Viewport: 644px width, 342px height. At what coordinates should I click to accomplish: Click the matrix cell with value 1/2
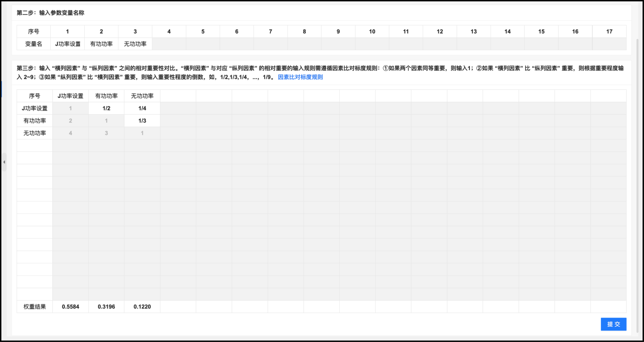tap(106, 108)
